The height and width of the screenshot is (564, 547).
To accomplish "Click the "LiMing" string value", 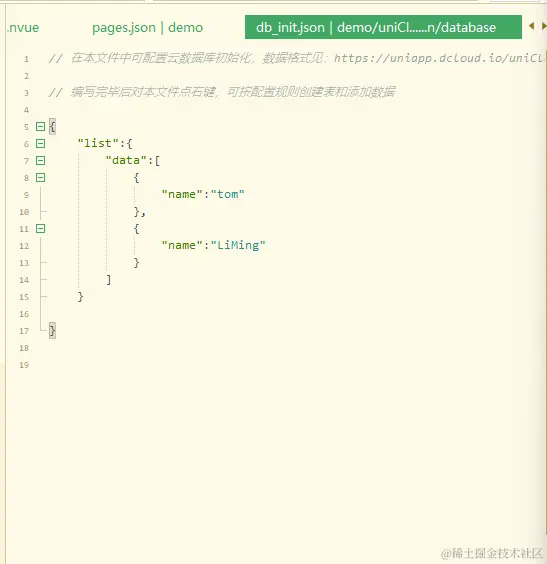I will click(238, 245).
